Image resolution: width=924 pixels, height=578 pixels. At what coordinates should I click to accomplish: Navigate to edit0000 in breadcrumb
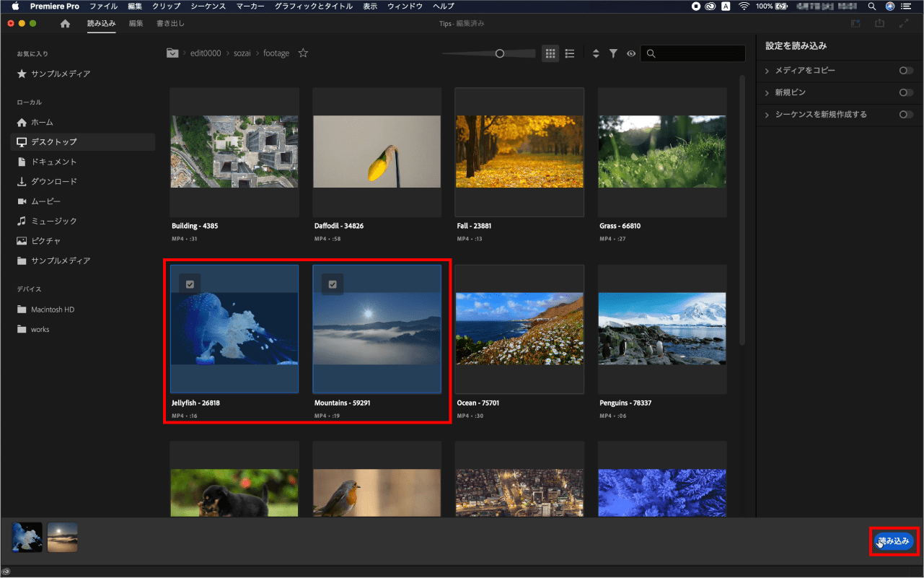pyautogui.click(x=206, y=53)
